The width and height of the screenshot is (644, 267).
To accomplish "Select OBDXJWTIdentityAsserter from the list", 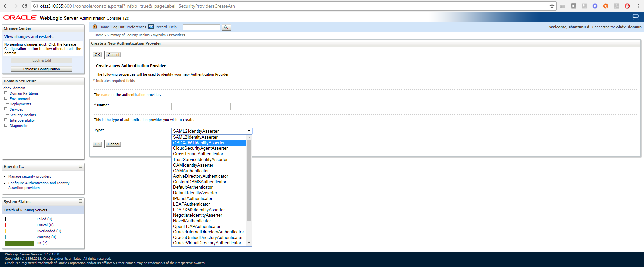I will pos(209,143).
